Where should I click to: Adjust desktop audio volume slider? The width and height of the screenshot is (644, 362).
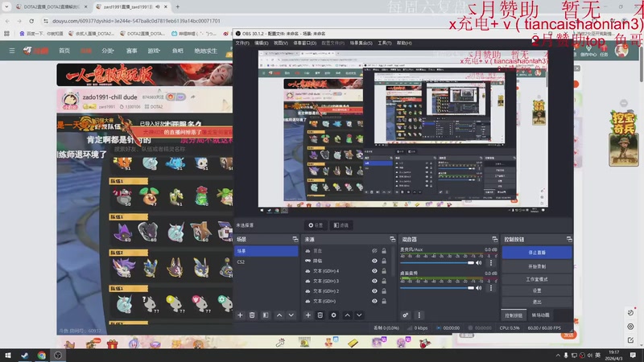[x=437, y=288]
